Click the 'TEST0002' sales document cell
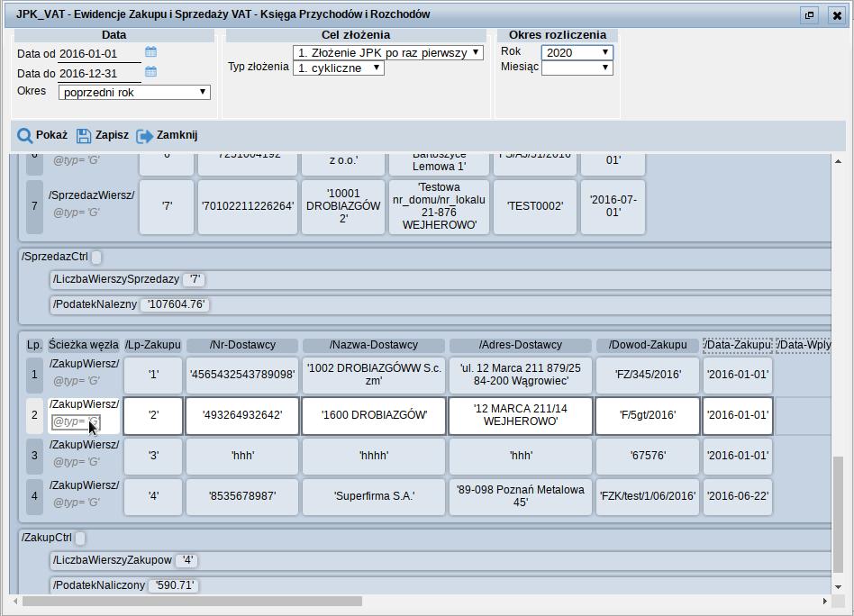The height and width of the screenshot is (616, 854). coord(535,206)
